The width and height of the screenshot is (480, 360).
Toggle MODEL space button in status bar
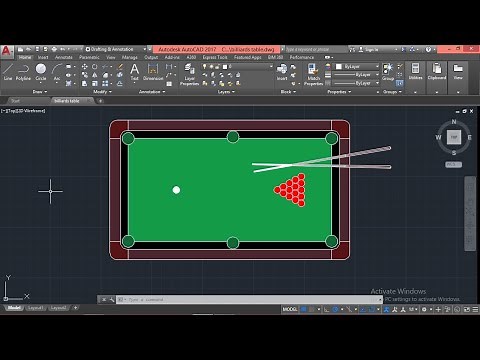coord(290,309)
